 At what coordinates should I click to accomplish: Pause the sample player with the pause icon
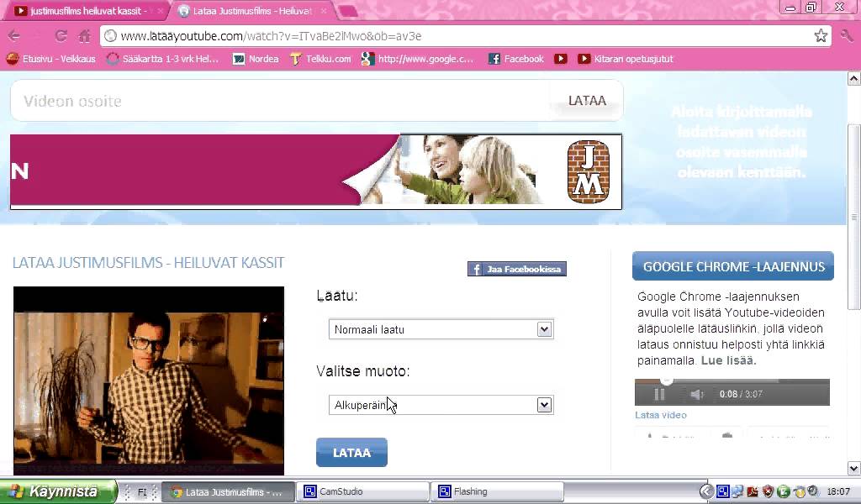pos(659,394)
